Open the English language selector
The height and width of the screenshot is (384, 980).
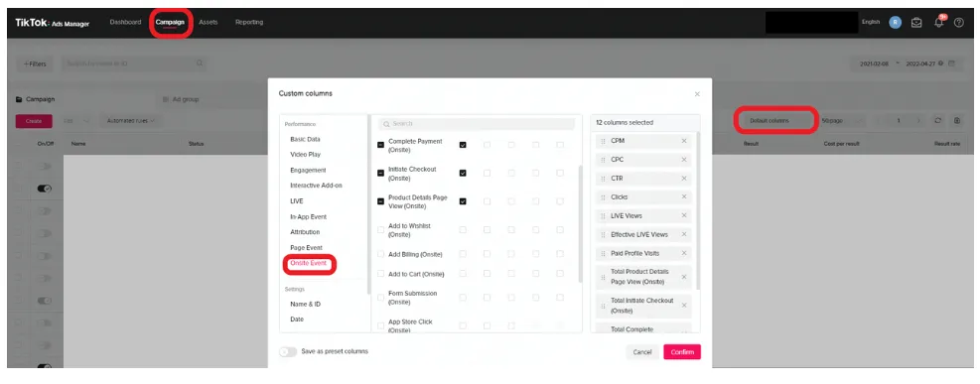tap(870, 23)
